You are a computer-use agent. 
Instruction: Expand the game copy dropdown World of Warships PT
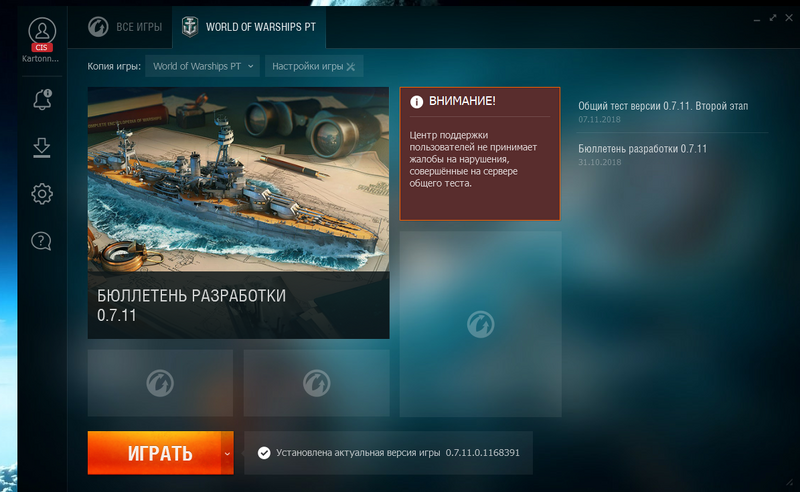[203, 66]
